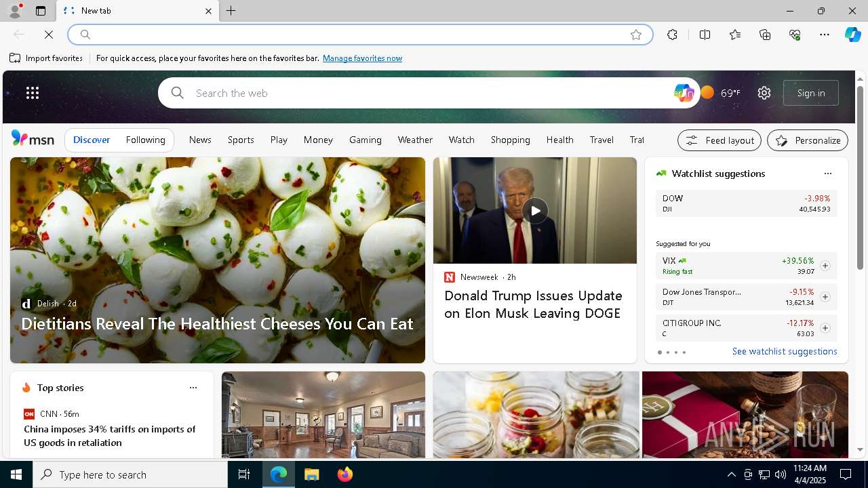Click the taskbar search box
Viewport: 868px width, 488px height.
(x=130, y=474)
